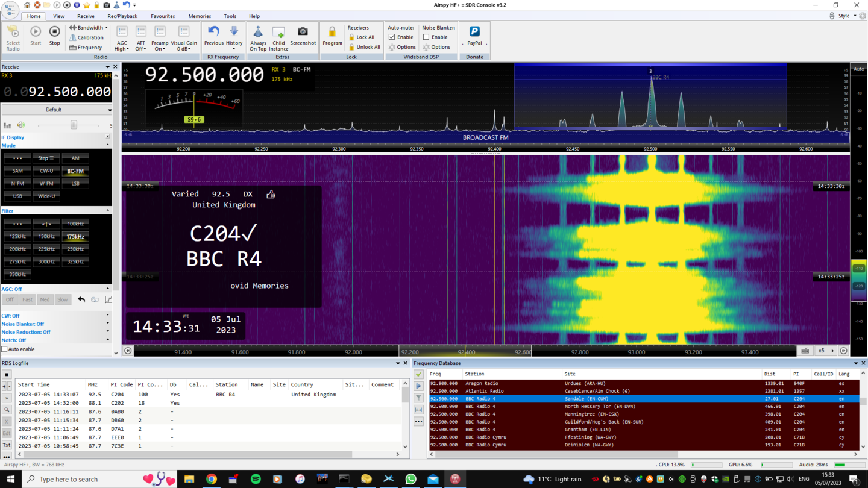The width and height of the screenshot is (868, 488).
Task: Open Noise Blanker Options
Action: point(436,47)
